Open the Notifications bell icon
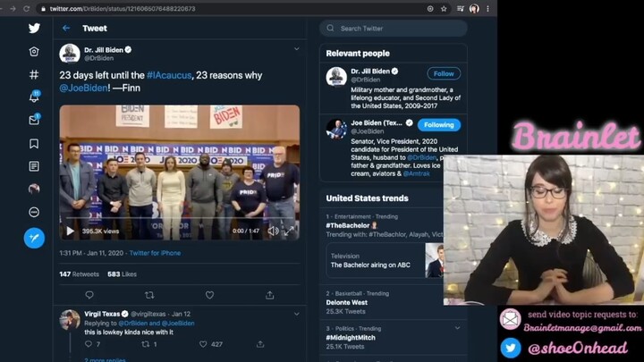Viewport: 644px width, 362px height. click(x=35, y=97)
